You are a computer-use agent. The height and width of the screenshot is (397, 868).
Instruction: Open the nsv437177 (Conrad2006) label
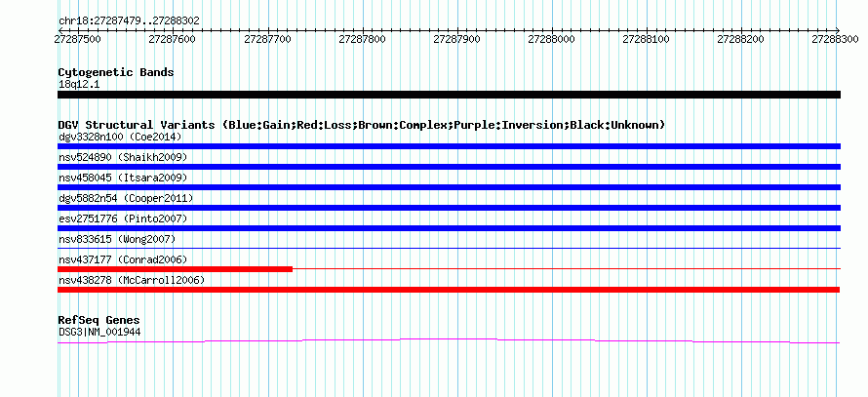(x=122, y=259)
